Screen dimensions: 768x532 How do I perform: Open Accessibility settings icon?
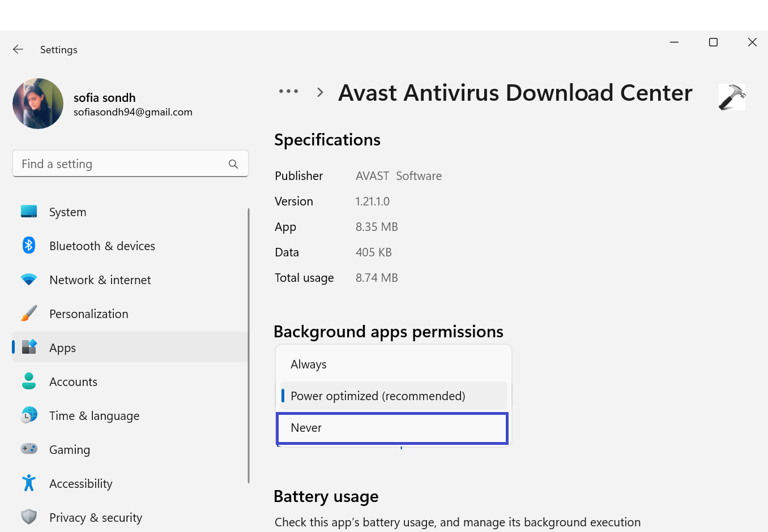point(28,483)
